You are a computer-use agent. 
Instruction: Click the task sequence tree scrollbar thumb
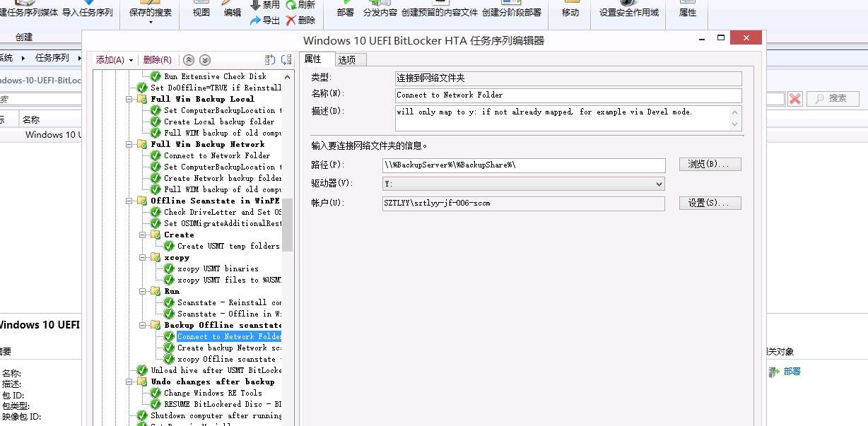(x=288, y=225)
